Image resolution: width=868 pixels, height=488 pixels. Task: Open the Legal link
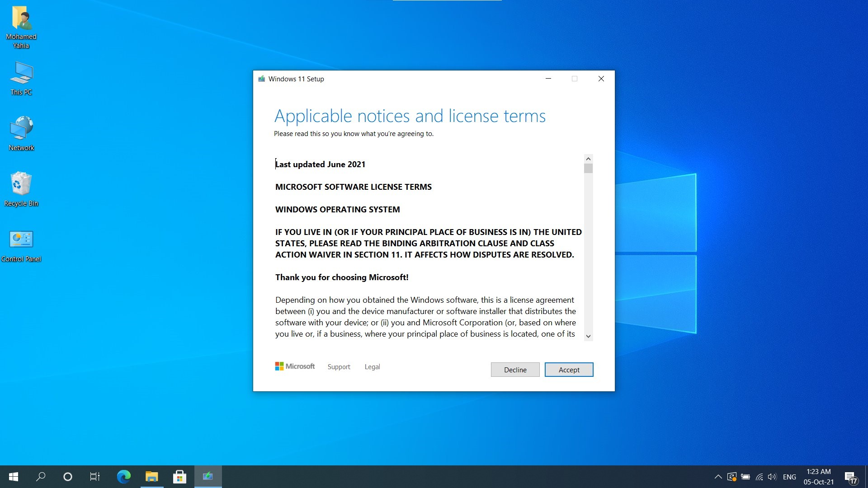pos(372,367)
